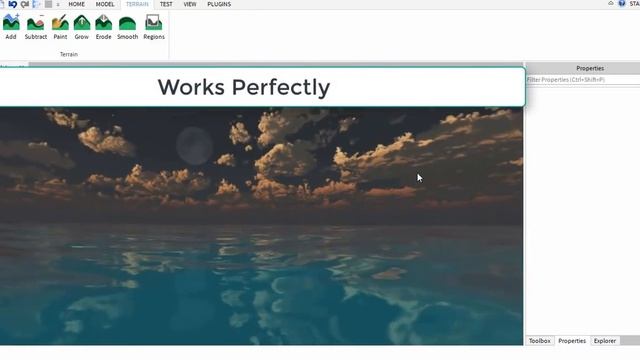Select the Subtract terrain tool
The image size is (640, 360).
click(36, 27)
